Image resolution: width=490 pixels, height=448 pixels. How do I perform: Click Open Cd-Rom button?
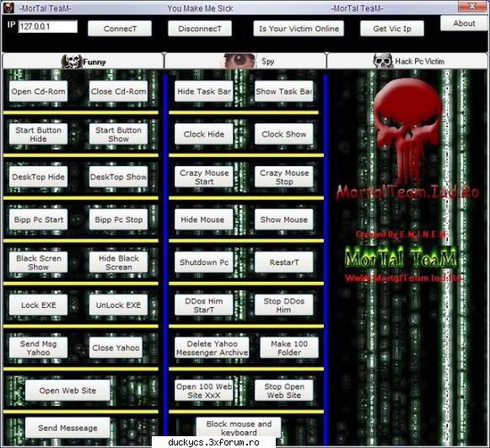pos(39,91)
